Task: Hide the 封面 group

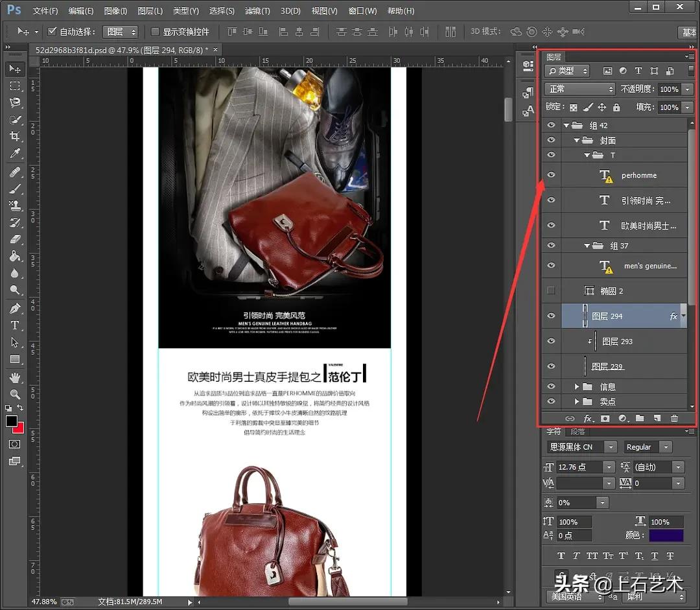Action: click(552, 140)
